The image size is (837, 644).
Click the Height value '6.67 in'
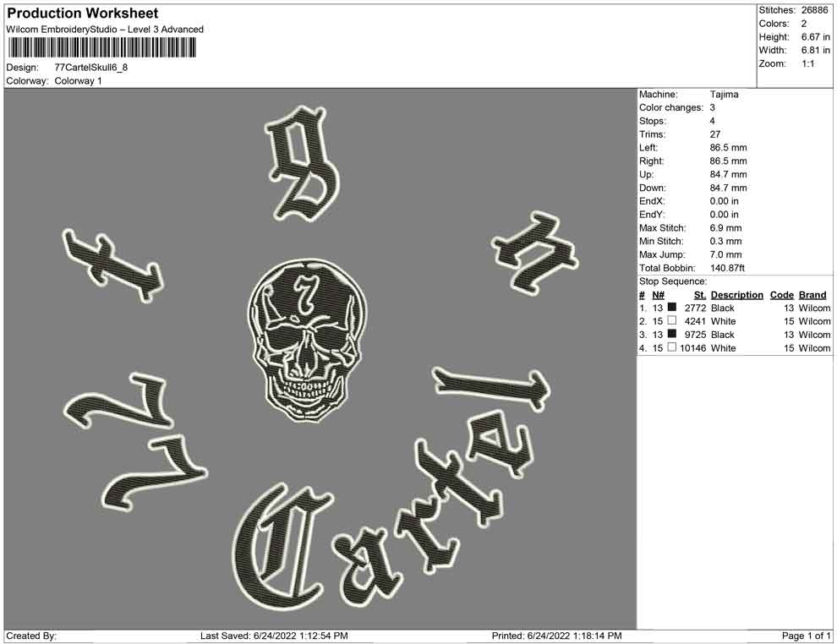click(815, 37)
